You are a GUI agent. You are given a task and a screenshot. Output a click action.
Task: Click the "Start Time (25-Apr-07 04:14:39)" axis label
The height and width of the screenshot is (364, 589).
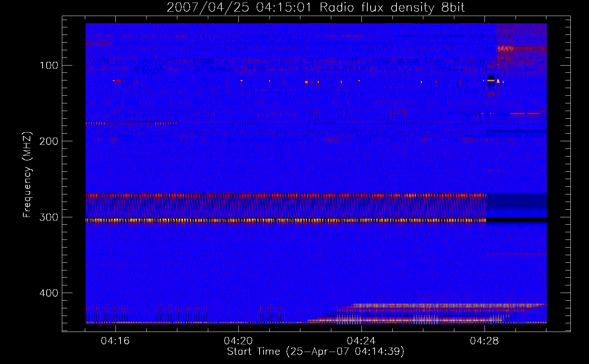point(316,352)
